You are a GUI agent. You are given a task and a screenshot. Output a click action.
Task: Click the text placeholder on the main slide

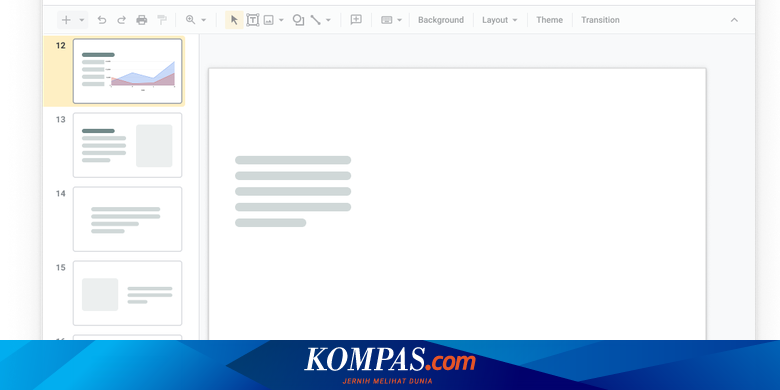coord(293,192)
